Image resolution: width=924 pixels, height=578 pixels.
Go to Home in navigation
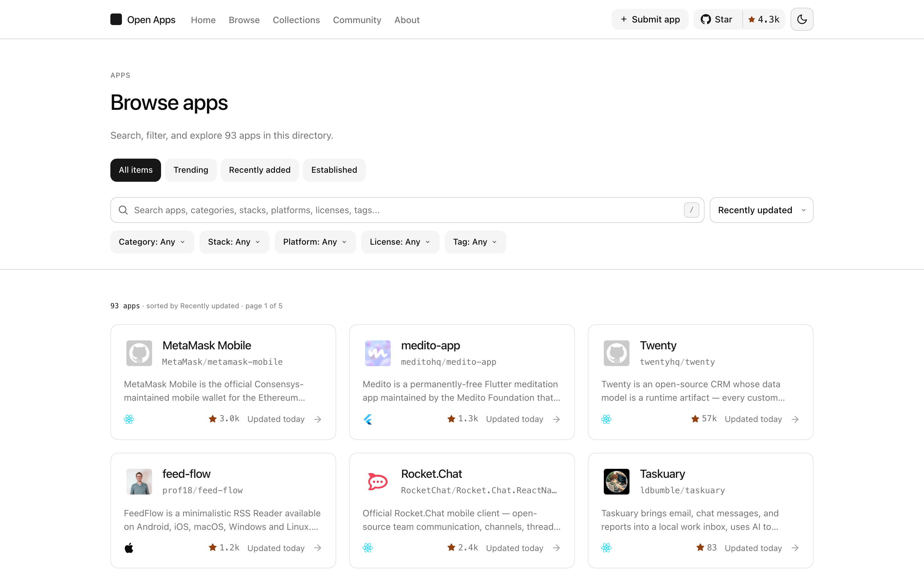(x=203, y=20)
